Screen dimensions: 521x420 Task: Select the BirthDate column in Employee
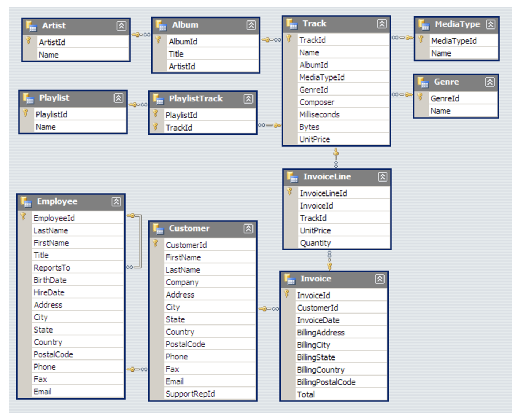point(78,280)
